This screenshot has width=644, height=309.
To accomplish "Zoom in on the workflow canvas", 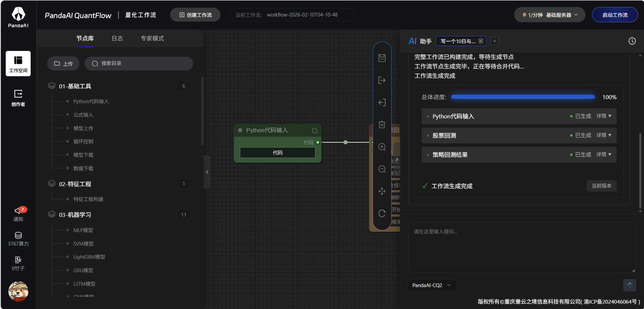I will point(382,147).
